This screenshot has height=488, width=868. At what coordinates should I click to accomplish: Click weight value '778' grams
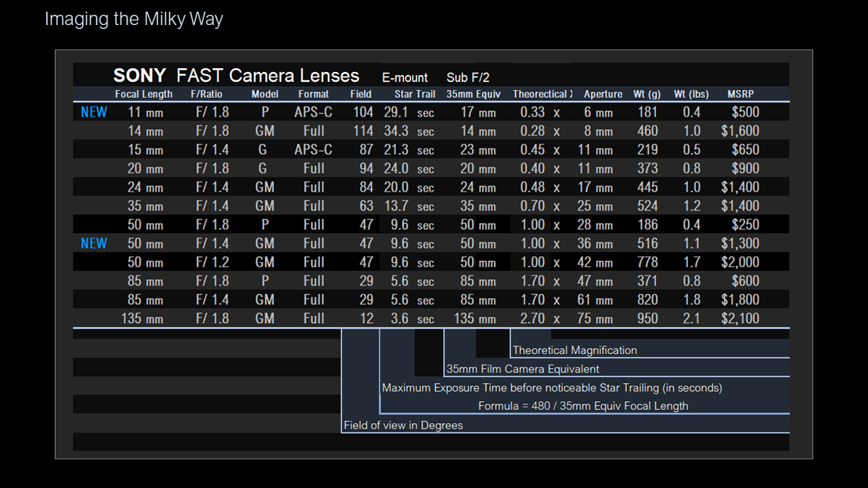[647, 262]
